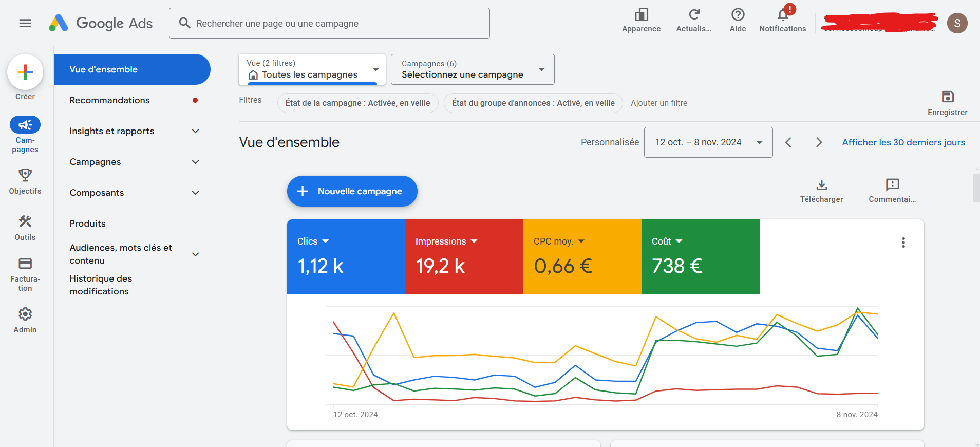
Task: Open the Sélectionnez une campagne dropdown
Action: coord(472,69)
